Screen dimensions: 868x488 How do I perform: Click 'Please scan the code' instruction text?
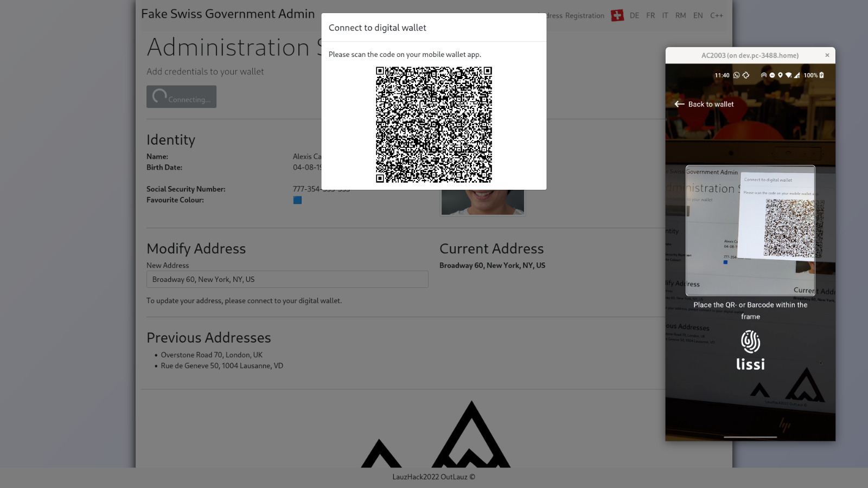405,54
